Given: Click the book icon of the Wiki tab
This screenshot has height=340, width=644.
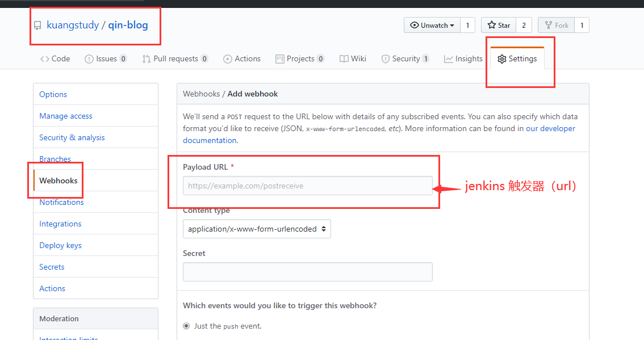Looking at the screenshot, I should coord(344,59).
